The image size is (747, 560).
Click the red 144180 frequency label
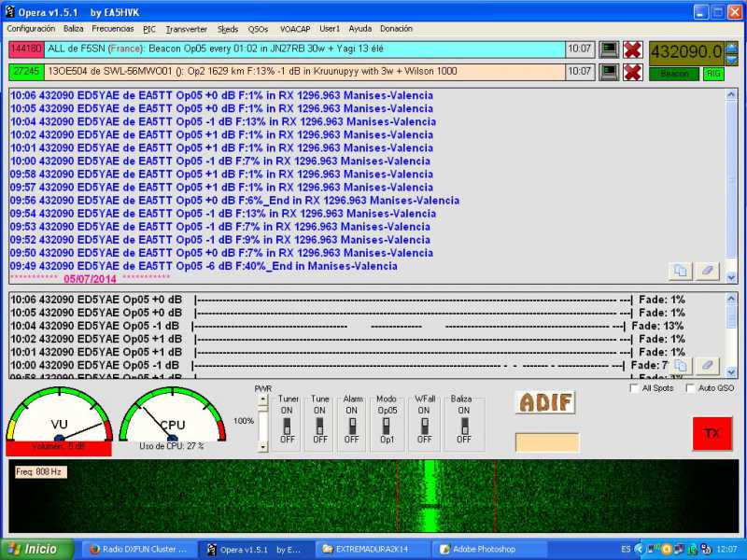tap(26, 49)
